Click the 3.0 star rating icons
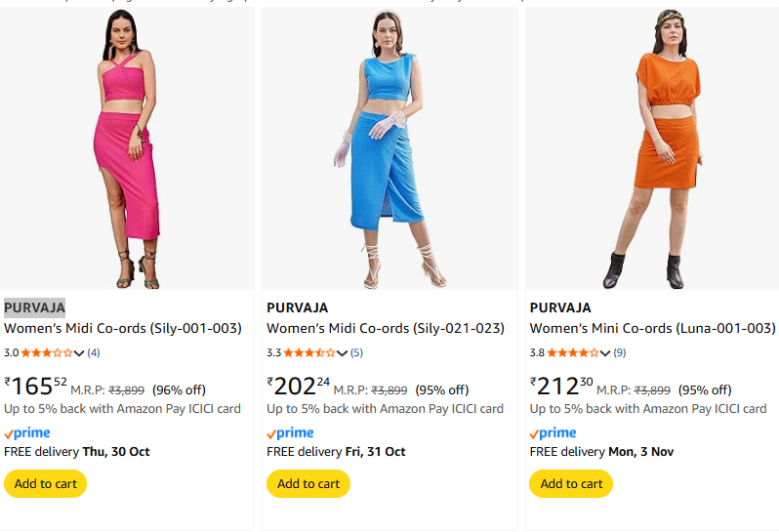The width and height of the screenshot is (779, 532). [46, 352]
